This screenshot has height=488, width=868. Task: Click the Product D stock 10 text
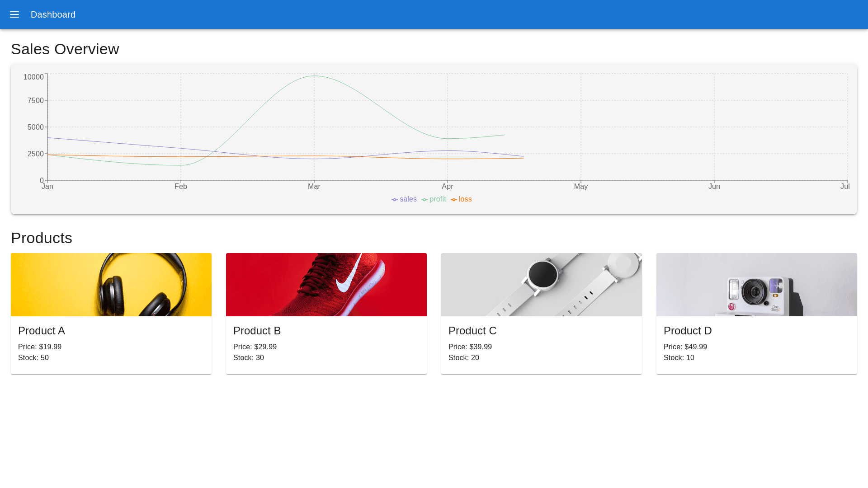(x=679, y=358)
